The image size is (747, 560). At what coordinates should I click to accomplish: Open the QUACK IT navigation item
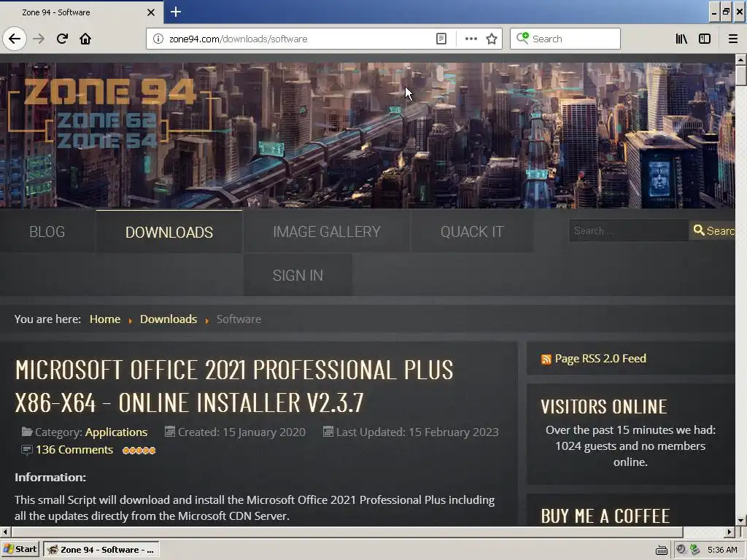[472, 231]
